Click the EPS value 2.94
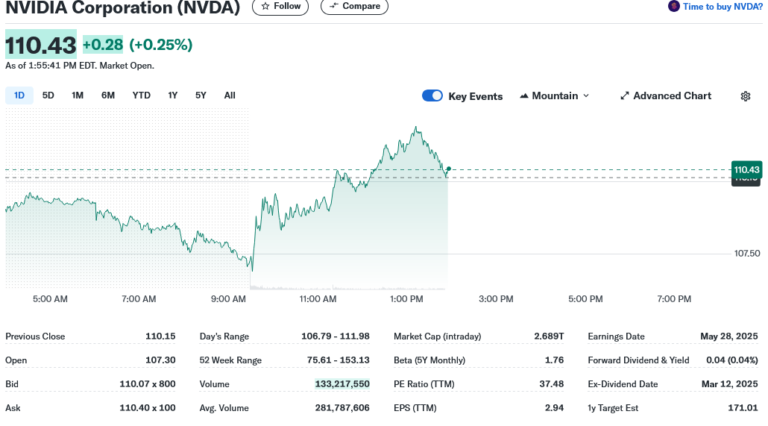Screen dimensions: 768x426 [x=554, y=408]
